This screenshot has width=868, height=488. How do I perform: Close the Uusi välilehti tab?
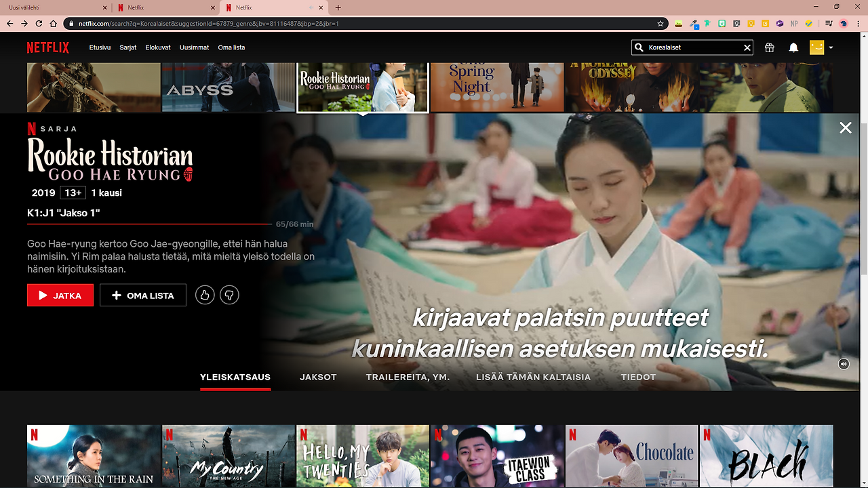coord(105,7)
